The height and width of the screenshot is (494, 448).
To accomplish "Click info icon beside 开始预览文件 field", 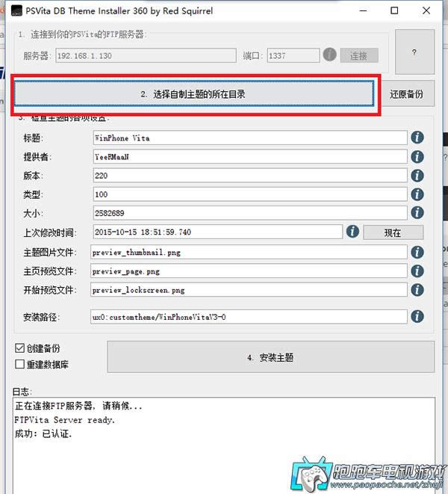I will 417,290.
